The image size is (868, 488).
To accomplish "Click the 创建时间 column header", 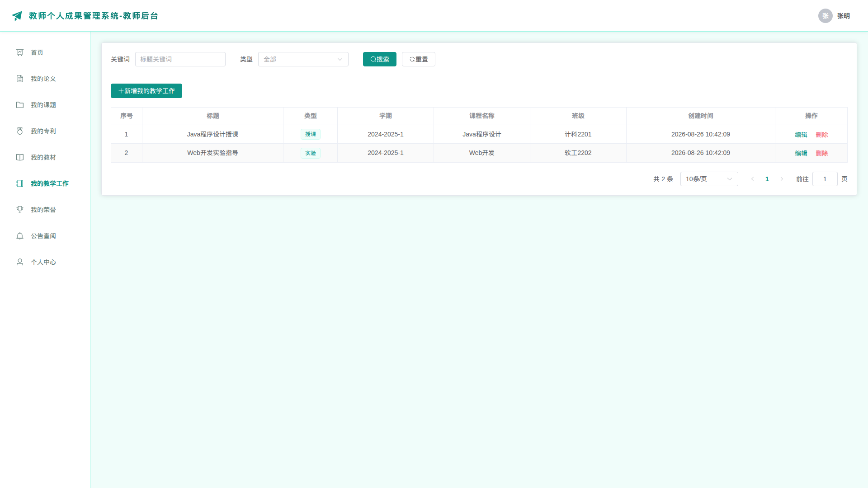I will [x=701, y=116].
